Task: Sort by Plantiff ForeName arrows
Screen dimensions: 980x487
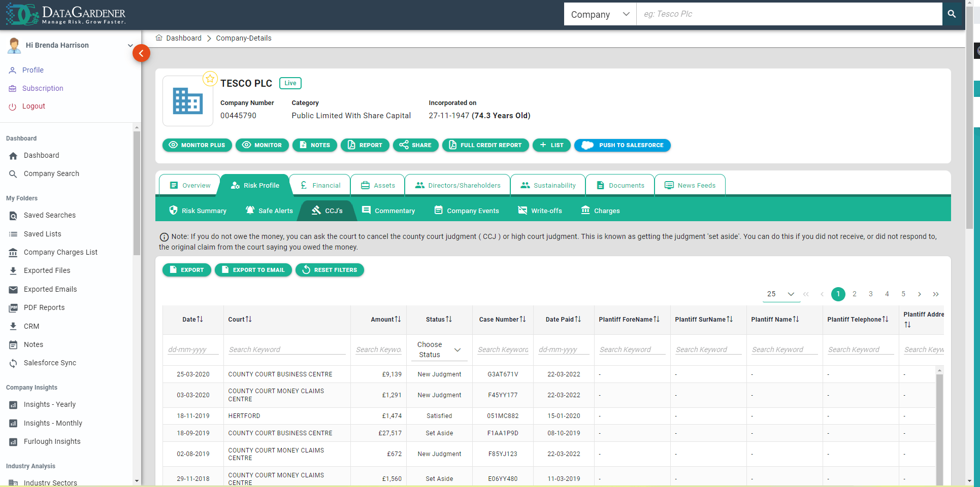Action: pyautogui.click(x=657, y=319)
